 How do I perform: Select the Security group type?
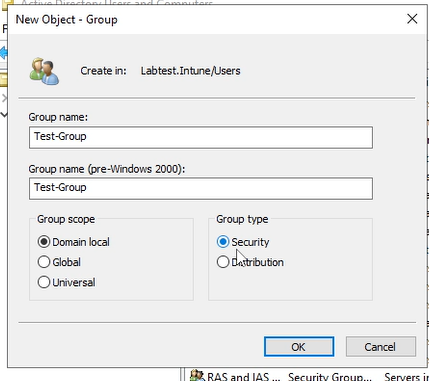(243, 242)
